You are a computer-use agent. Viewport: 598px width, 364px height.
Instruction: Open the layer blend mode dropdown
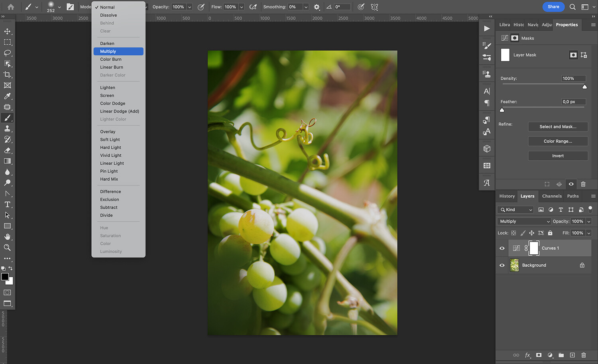click(525, 221)
